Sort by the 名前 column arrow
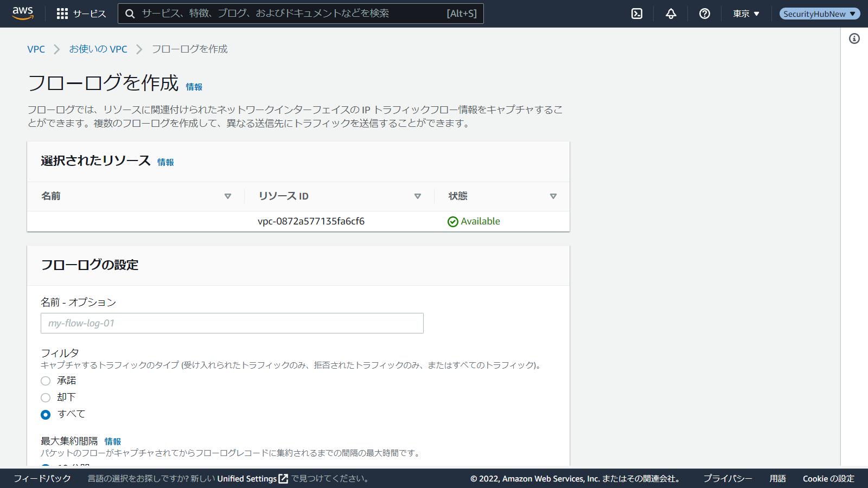The width and height of the screenshot is (868, 488). coord(228,196)
